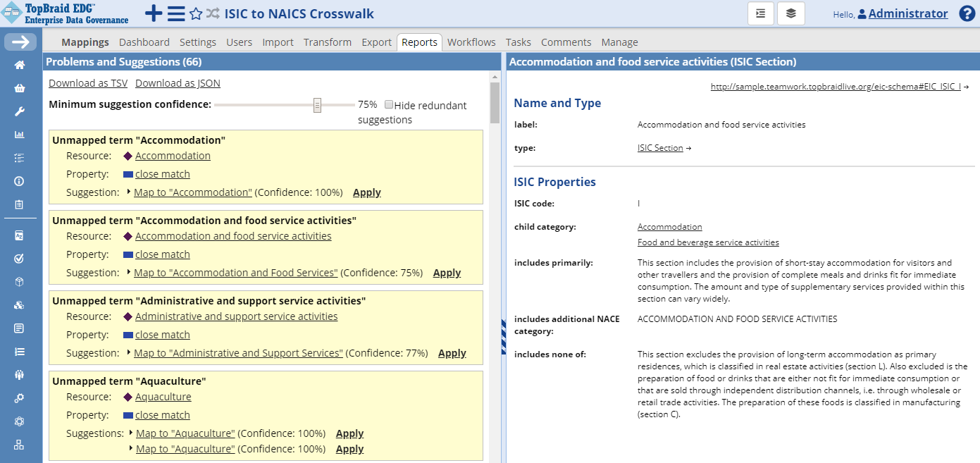Open the Workflows tab

coord(471,42)
